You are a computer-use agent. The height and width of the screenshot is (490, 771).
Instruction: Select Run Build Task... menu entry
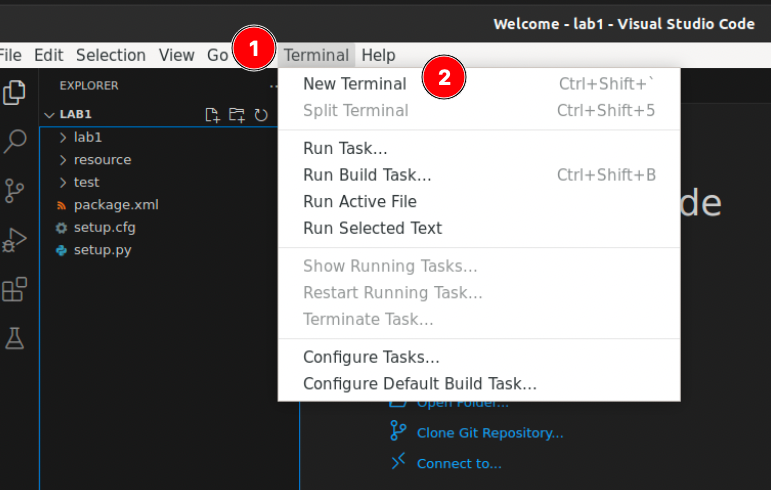(x=479, y=175)
